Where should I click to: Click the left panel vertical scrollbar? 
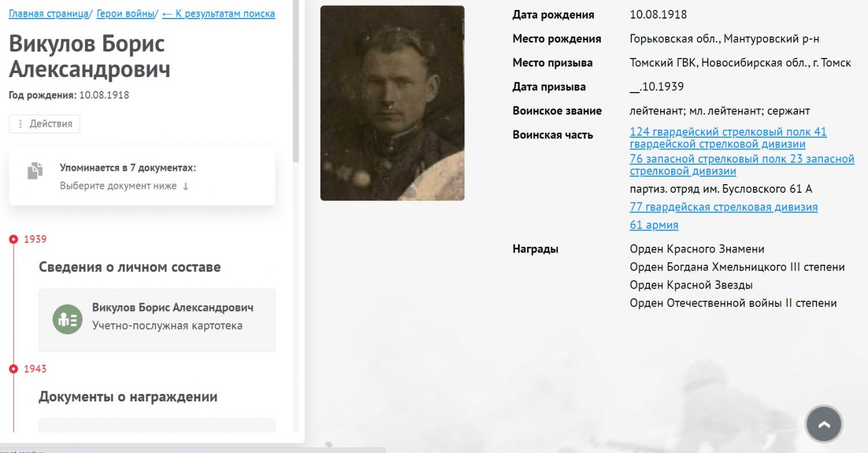296,81
